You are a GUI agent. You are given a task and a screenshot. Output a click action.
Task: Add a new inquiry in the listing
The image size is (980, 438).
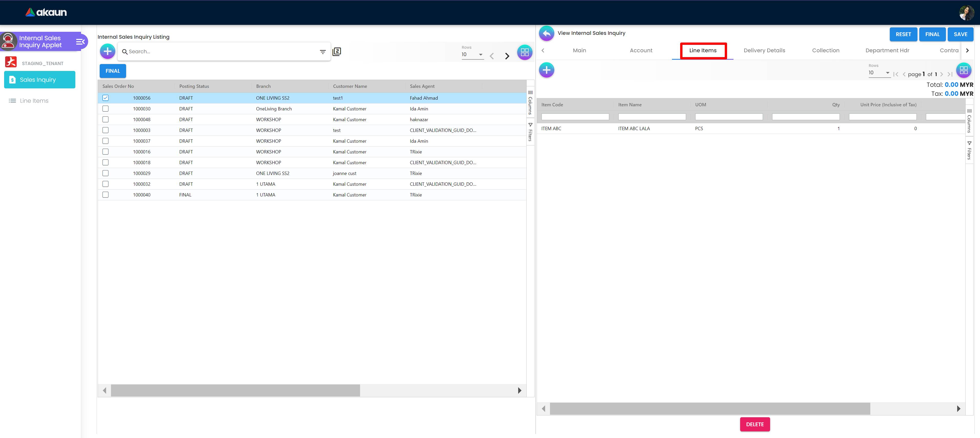[108, 51]
